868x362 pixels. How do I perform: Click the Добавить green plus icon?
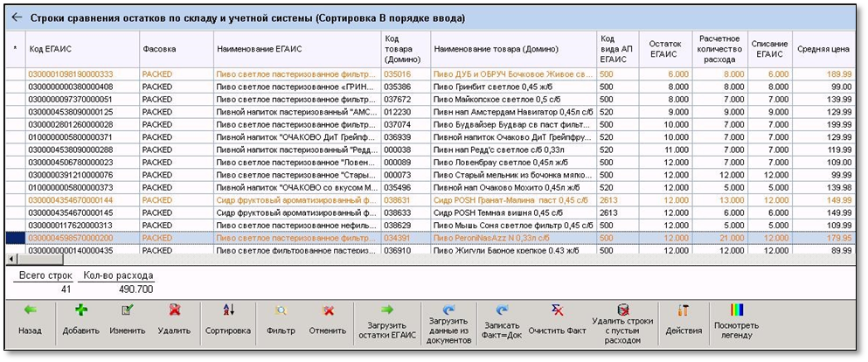(80, 310)
